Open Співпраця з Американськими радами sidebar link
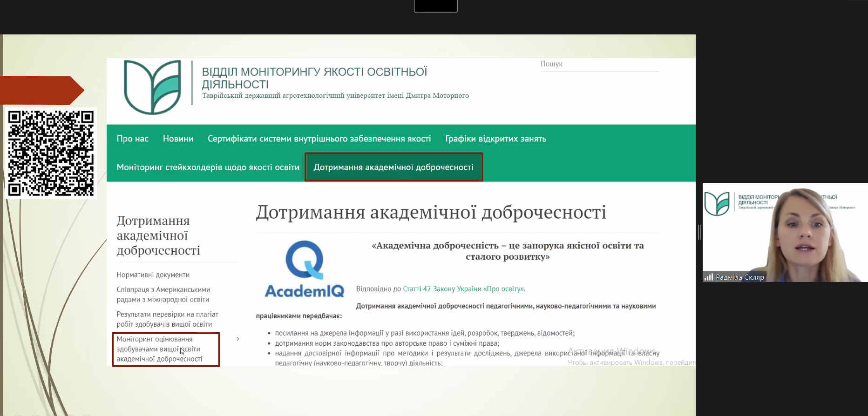 [x=163, y=295]
